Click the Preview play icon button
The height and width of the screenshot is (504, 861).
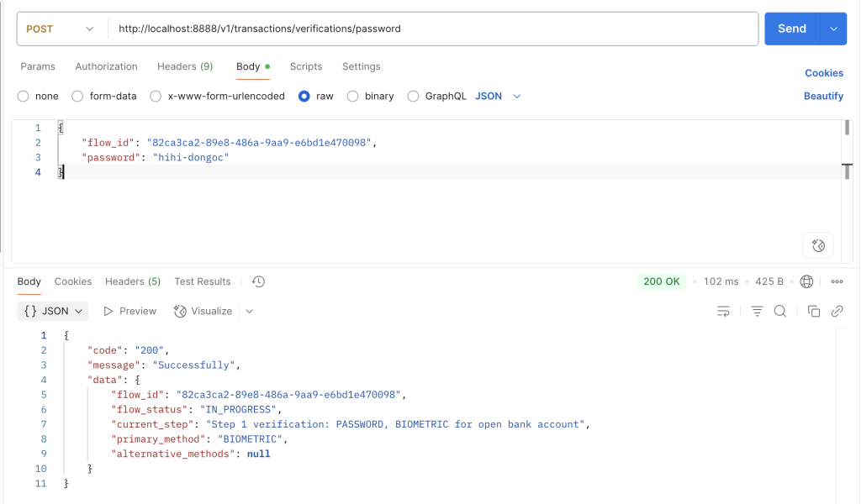[129, 311]
